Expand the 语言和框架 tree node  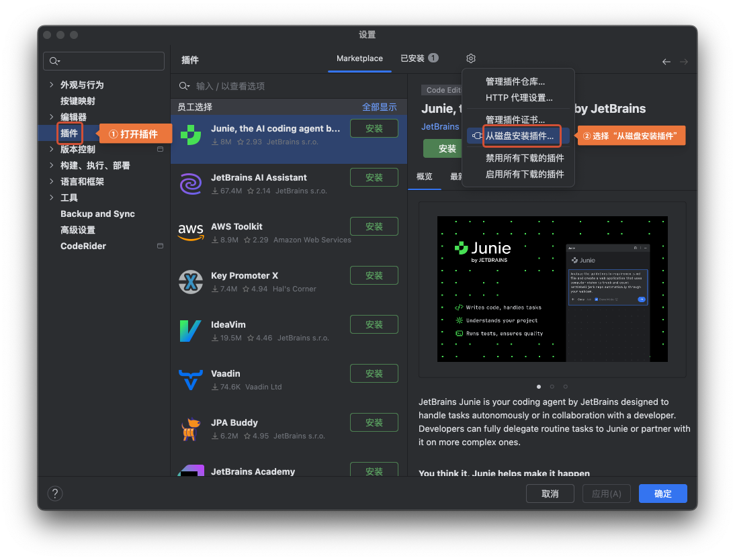pos(52,181)
